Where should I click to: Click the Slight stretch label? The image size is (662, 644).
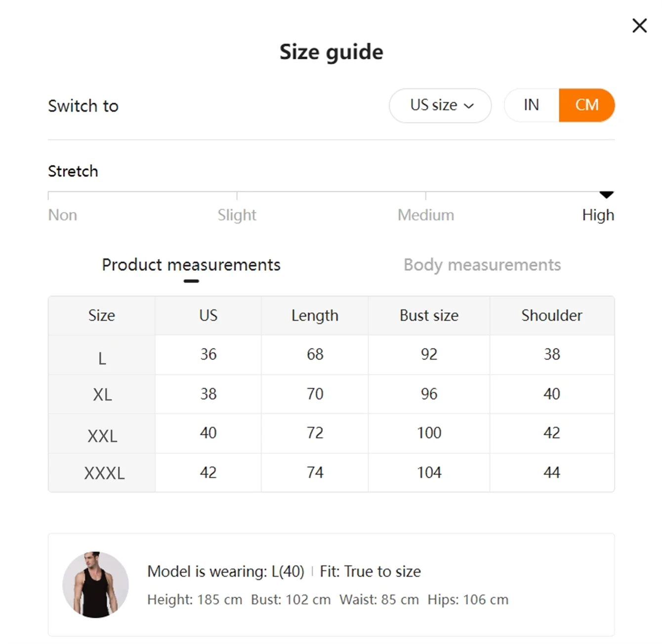coord(237,215)
